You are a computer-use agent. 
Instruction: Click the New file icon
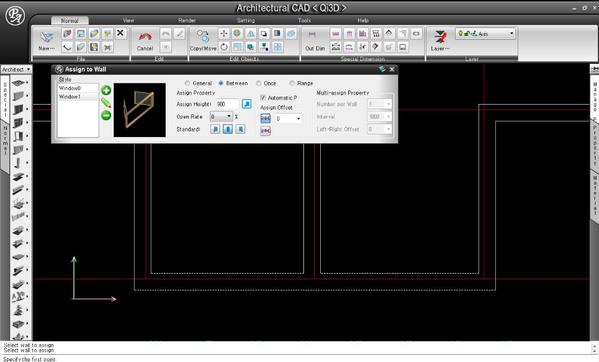pyautogui.click(x=47, y=40)
